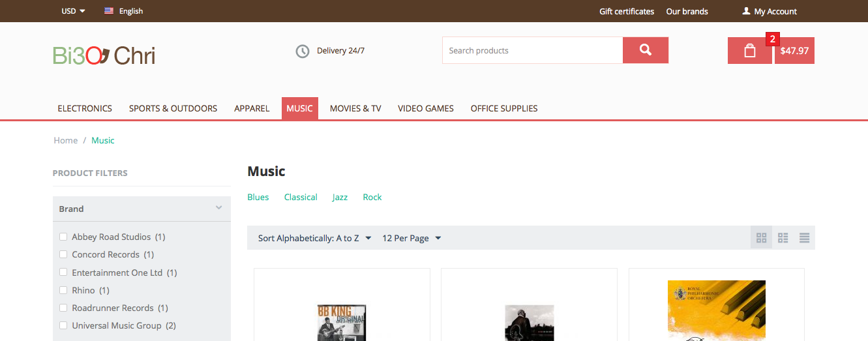Collapse the Brand filter section
868x341 pixels.
(x=218, y=209)
